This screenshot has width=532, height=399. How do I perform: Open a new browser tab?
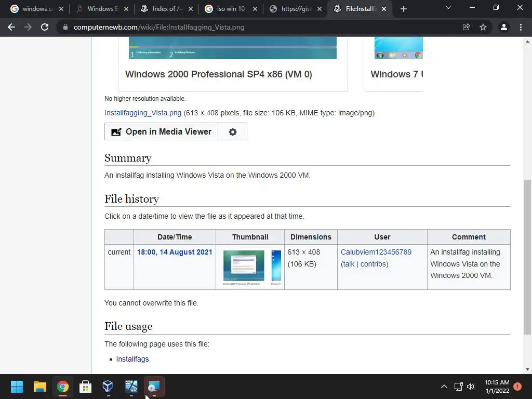point(403,9)
